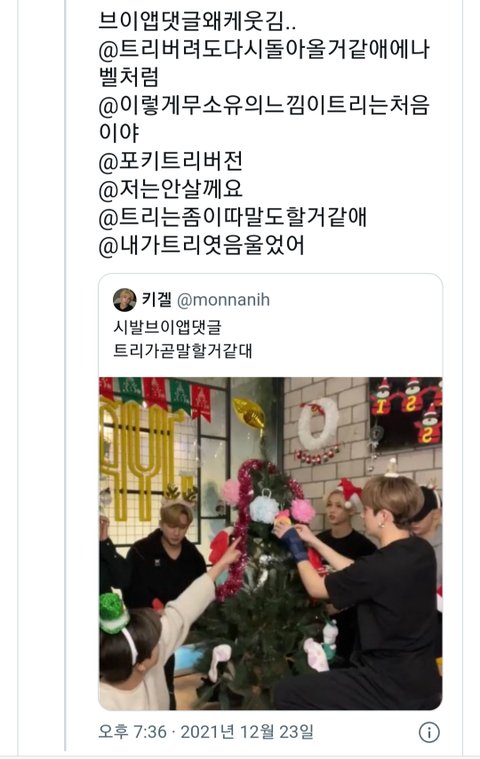480x759 pixels.
Task: Click the quoted line 트리가곧말할거같대
Action: coord(183,350)
